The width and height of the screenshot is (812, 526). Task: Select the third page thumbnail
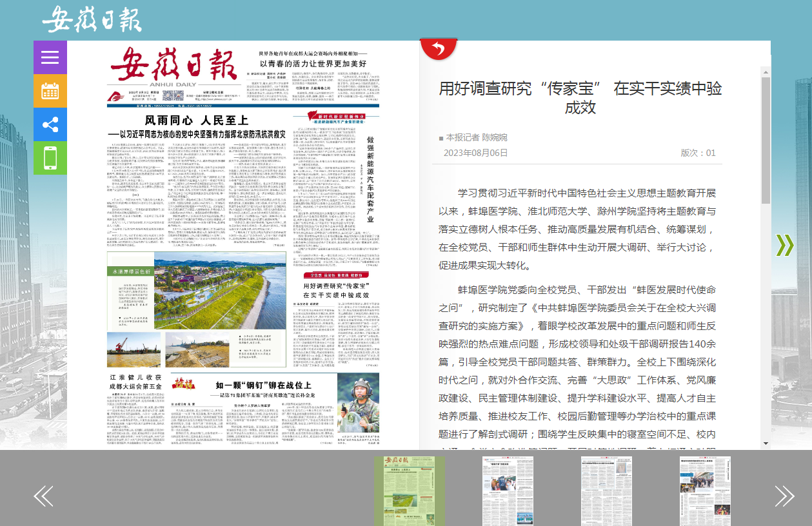coord(607,491)
